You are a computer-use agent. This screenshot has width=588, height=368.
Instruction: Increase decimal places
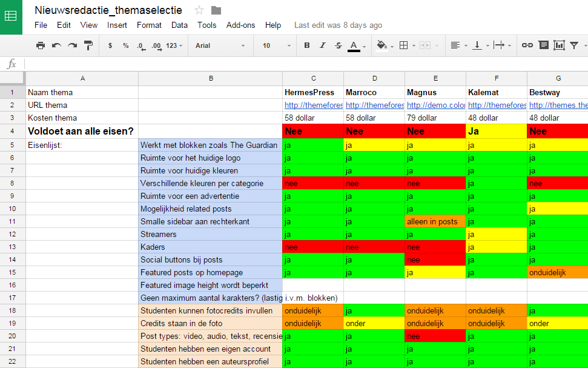pyautogui.click(x=156, y=46)
